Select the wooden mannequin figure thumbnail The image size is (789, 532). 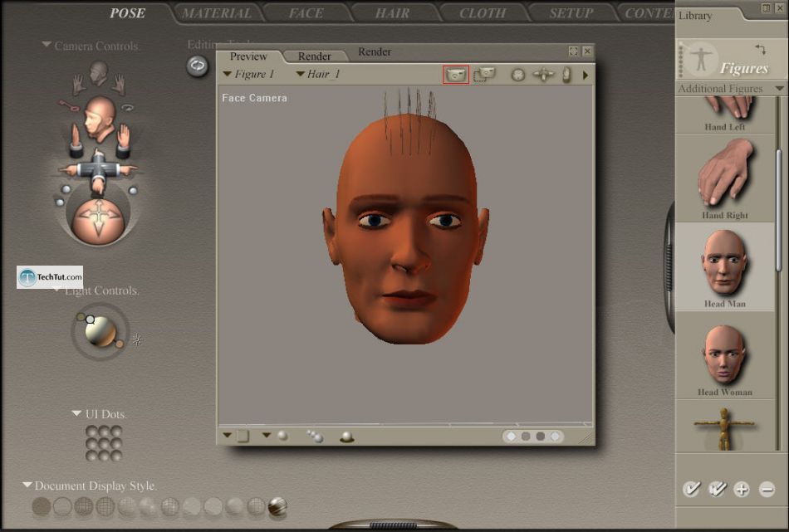[725, 428]
